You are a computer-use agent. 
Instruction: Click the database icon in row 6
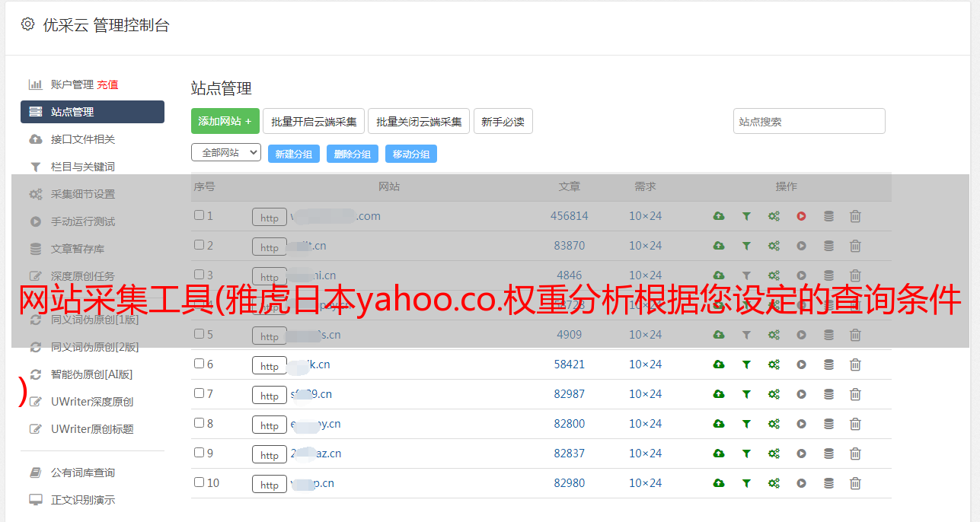(x=828, y=364)
